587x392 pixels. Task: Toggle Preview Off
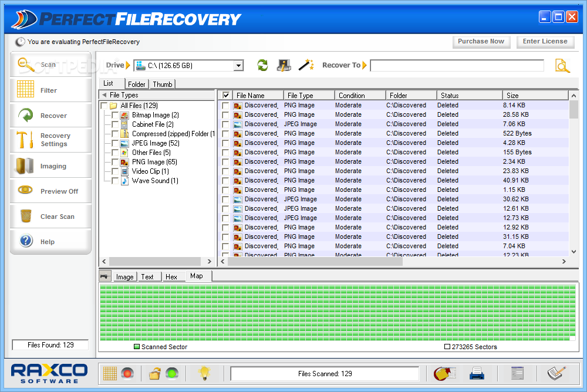(x=50, y=191)
